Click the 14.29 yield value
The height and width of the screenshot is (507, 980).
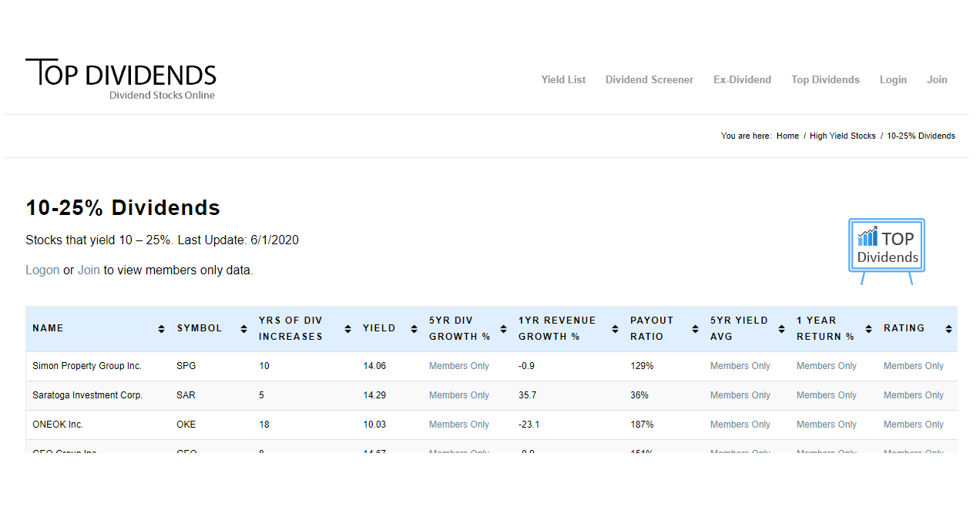coord(374,395)
